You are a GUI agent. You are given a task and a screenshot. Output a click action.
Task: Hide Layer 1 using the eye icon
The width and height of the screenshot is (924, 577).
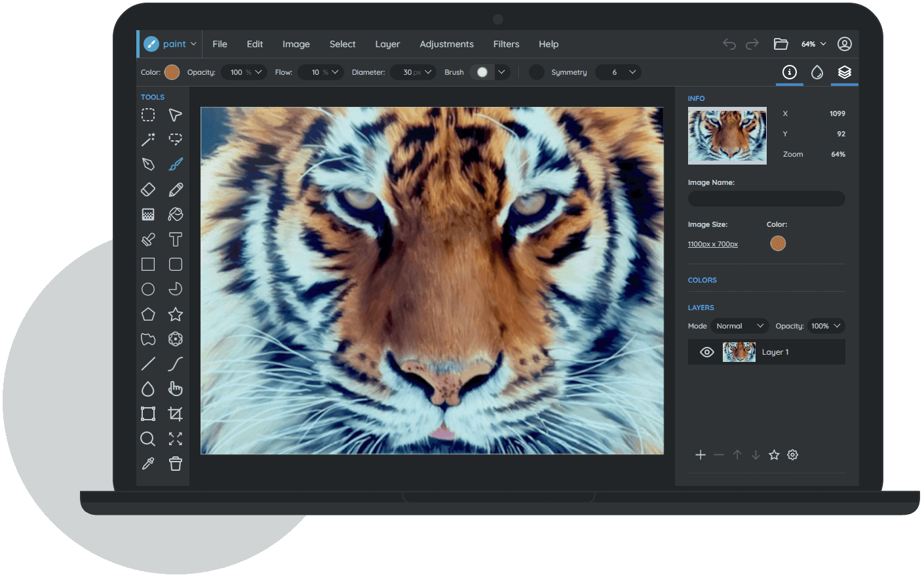(706, 352)
